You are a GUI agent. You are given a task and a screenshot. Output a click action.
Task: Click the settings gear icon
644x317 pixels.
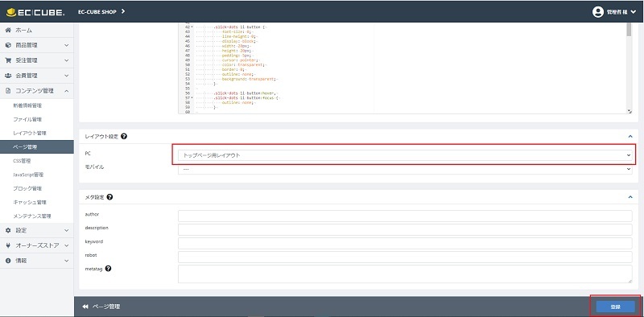8,230
